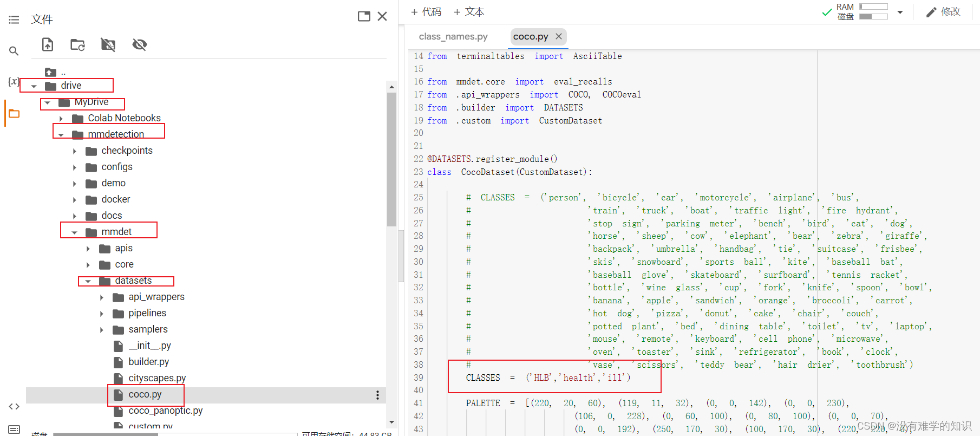Image resolution: width=980 pixels, height=436 pixels.
Task: Expand the core folder
Action: tap(88, 265)
